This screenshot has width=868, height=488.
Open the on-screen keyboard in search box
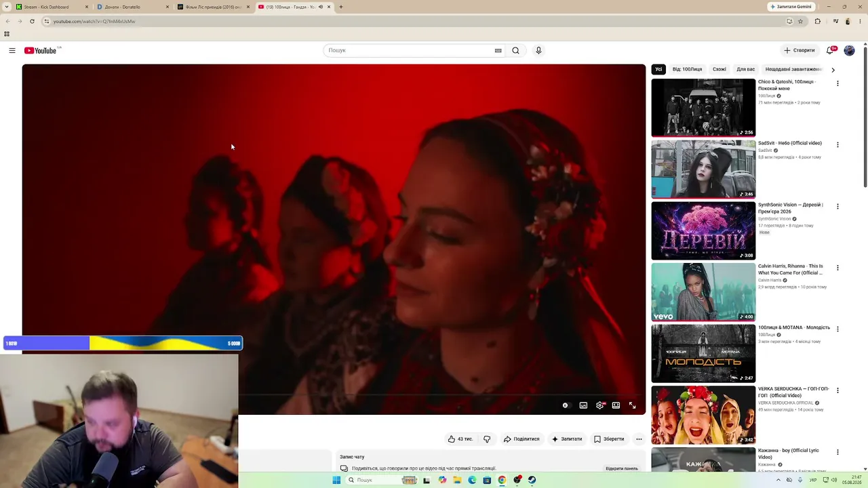point(498,50)
